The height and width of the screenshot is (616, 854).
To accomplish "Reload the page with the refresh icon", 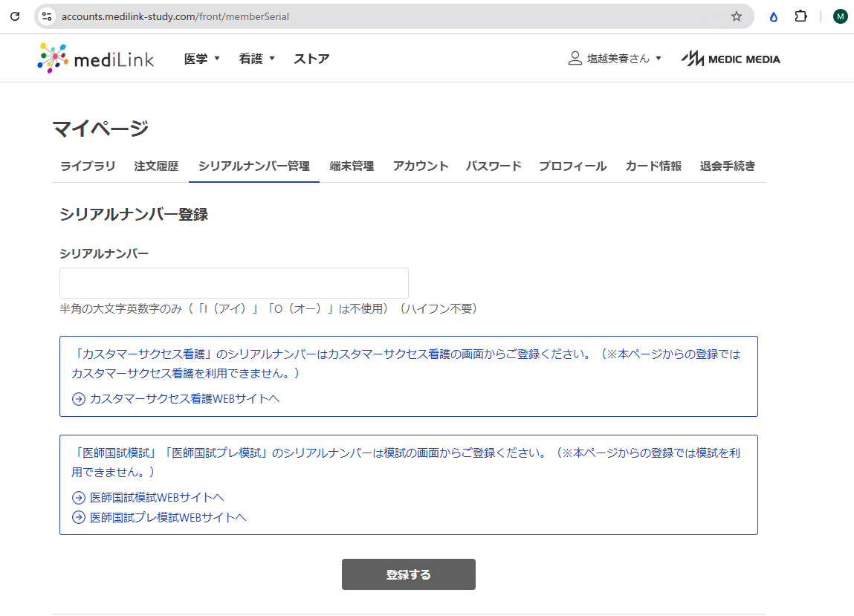I will click(x=15, y=16).
